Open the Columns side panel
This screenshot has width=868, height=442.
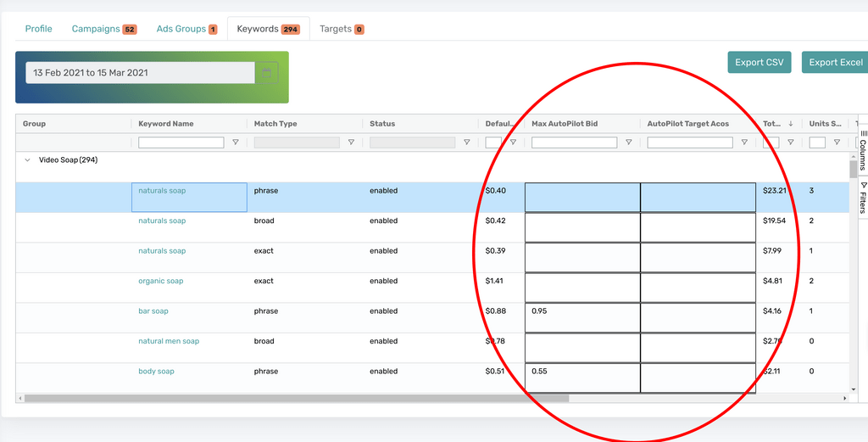pyautogui.click(x=863, y=150)
